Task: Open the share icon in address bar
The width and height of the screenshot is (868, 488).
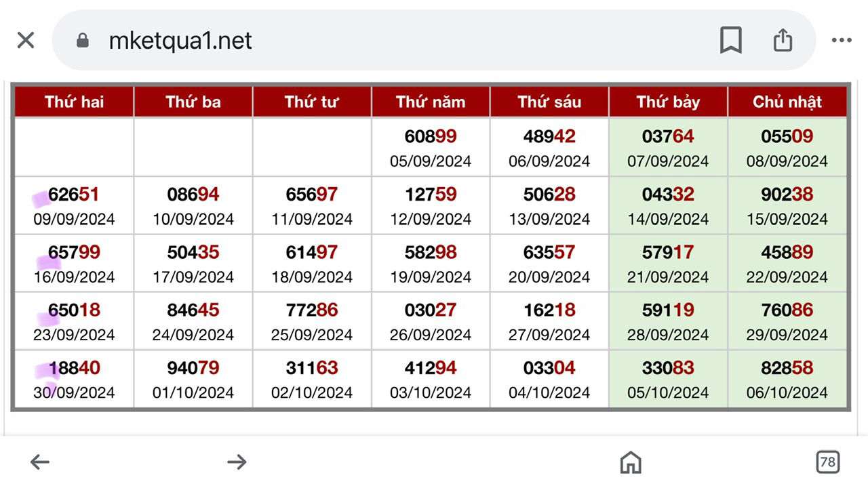Action: pyautogui.click(x=783, y=40)
